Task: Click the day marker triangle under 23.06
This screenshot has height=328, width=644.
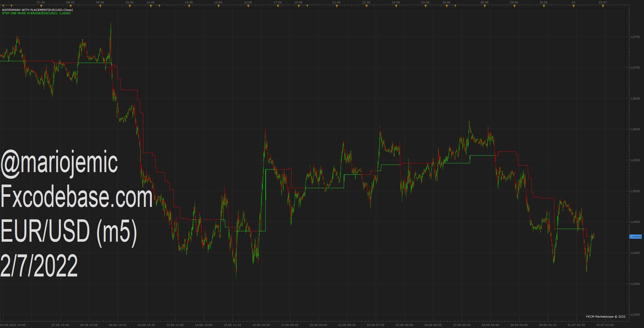Action: [396, 6]
